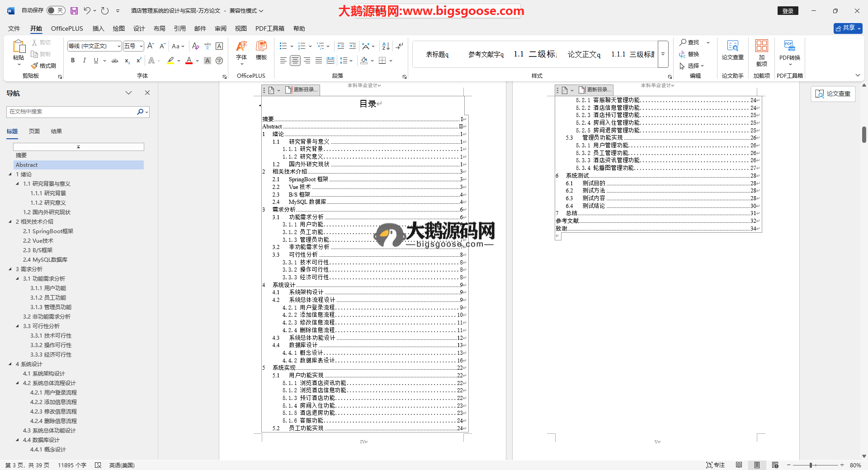Click the save icon in title bar

[74, 10]
